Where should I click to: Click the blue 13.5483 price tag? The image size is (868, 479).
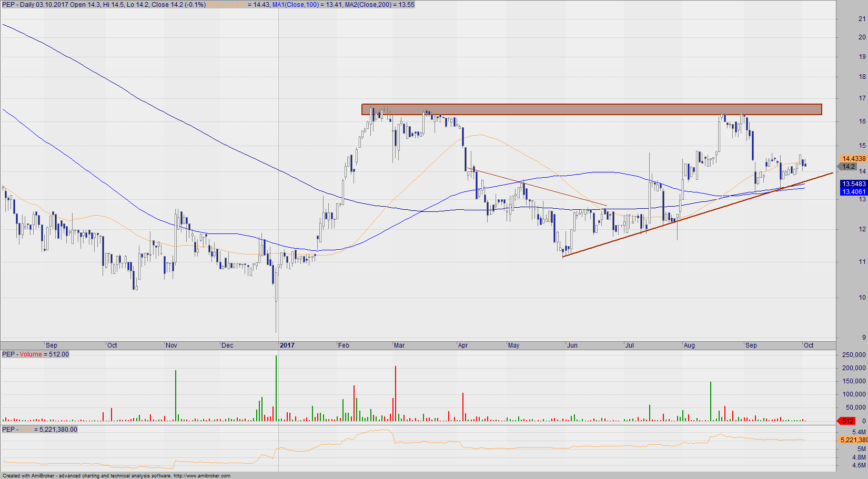point(853,184)
